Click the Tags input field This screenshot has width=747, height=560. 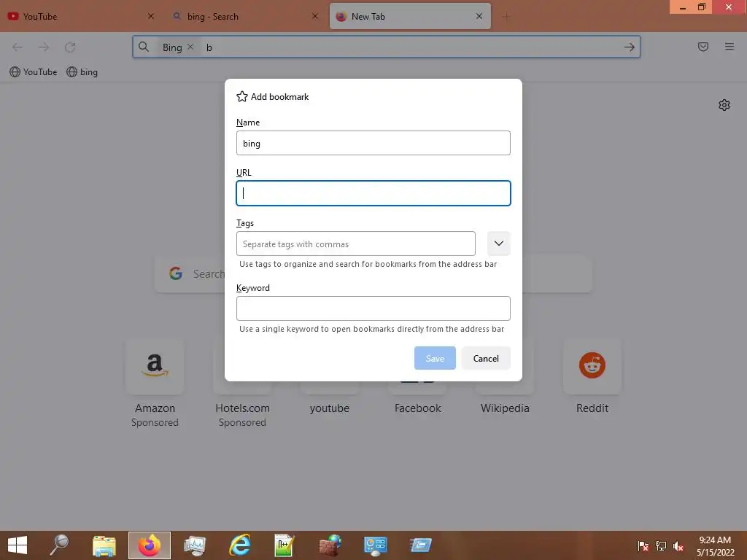click(355, 244)
